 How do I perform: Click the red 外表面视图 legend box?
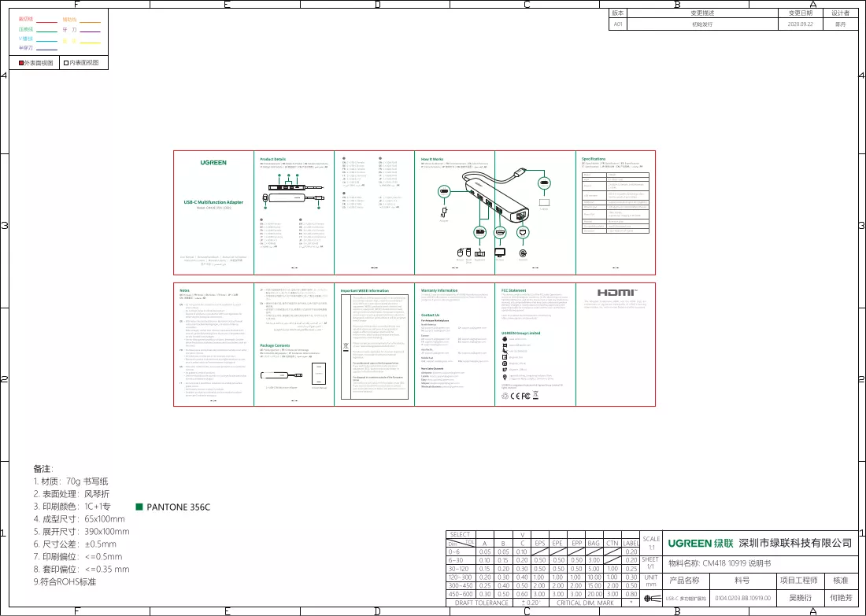point(21,64)
